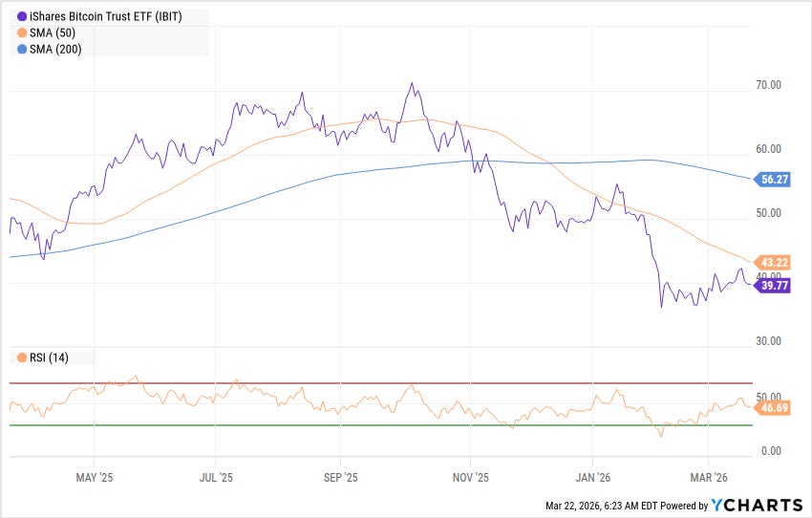Click the blue SMA (200) legend dot
The height and width of the screenshot is (518, 812).
click(x=22, y=49)
